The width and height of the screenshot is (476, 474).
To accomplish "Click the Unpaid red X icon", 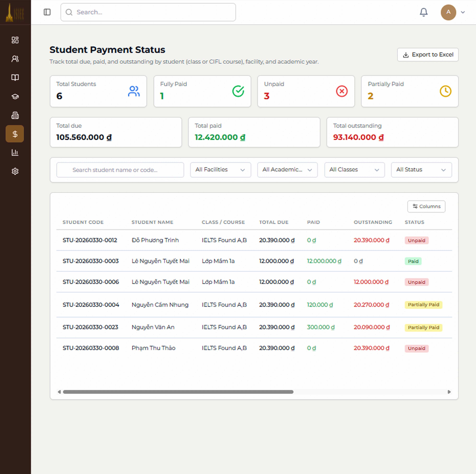I will 342,91.
